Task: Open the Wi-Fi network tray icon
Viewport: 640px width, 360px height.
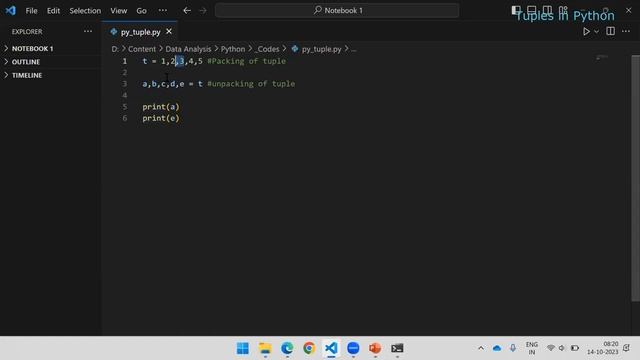Action: pos(551,348)
